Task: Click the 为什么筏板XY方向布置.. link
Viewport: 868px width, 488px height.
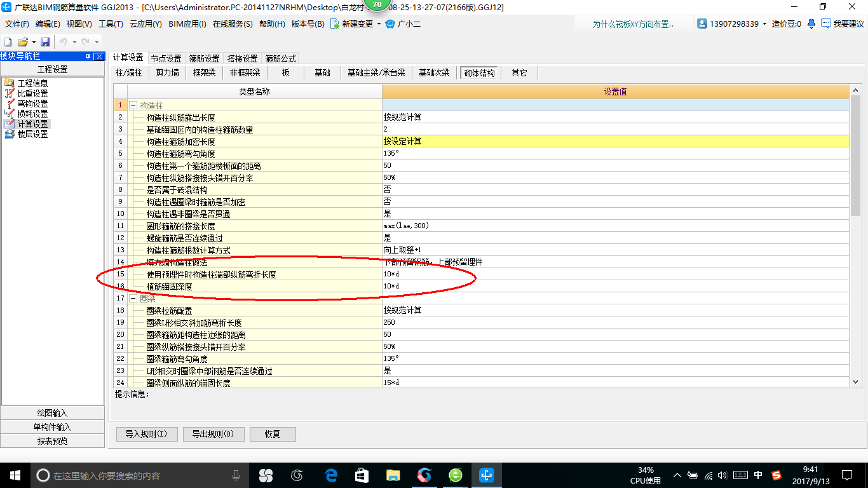Action: pos(634,24)
